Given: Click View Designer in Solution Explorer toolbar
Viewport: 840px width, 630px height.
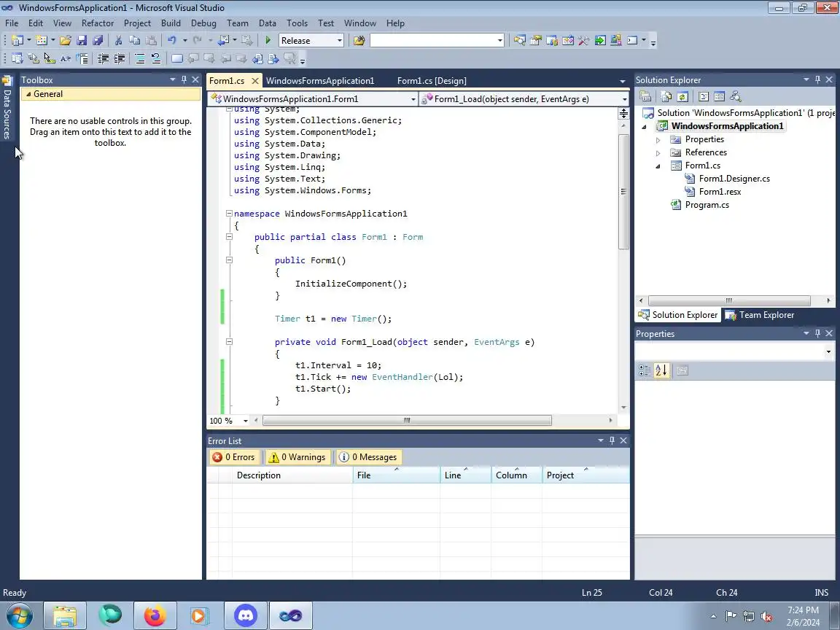Looking at the screenshot, I should tap(720, 96).
